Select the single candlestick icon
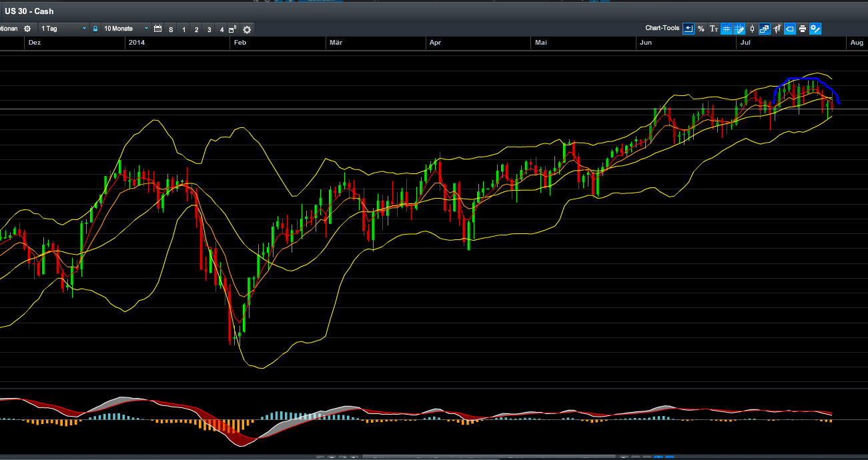The height and width of the screenshot is (460, 868). click(752, 29)
